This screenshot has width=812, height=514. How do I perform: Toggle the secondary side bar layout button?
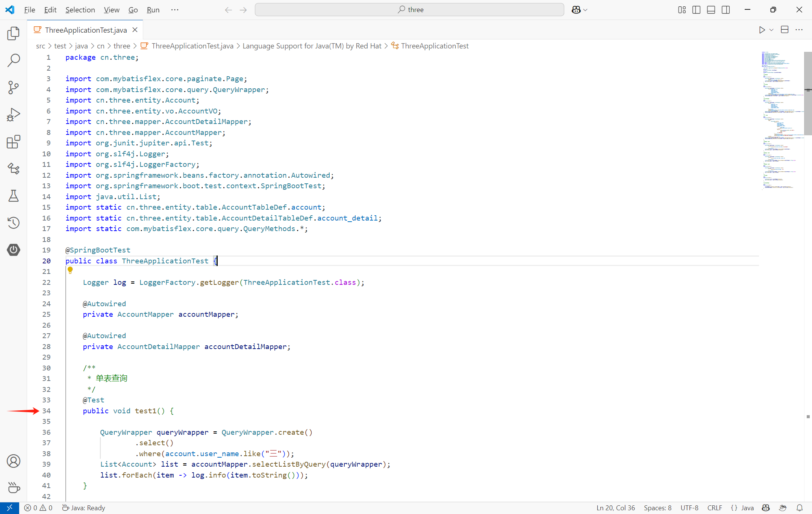click(x=726, y=10)
